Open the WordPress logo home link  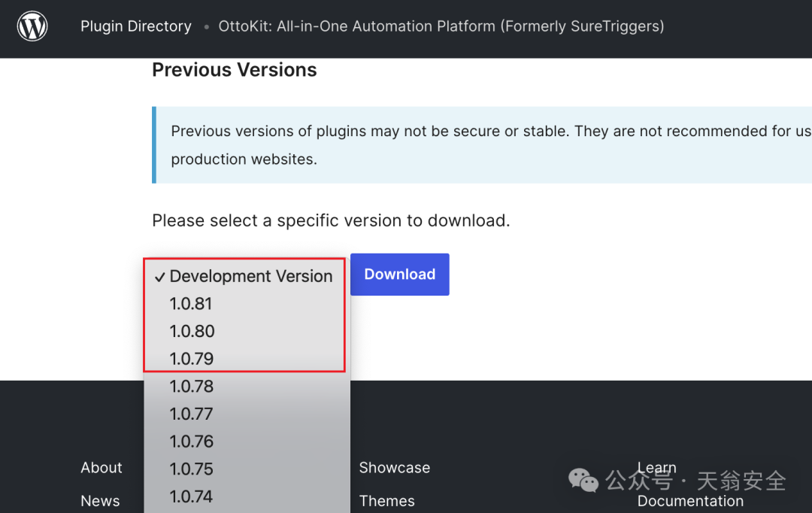click(32, 26)
